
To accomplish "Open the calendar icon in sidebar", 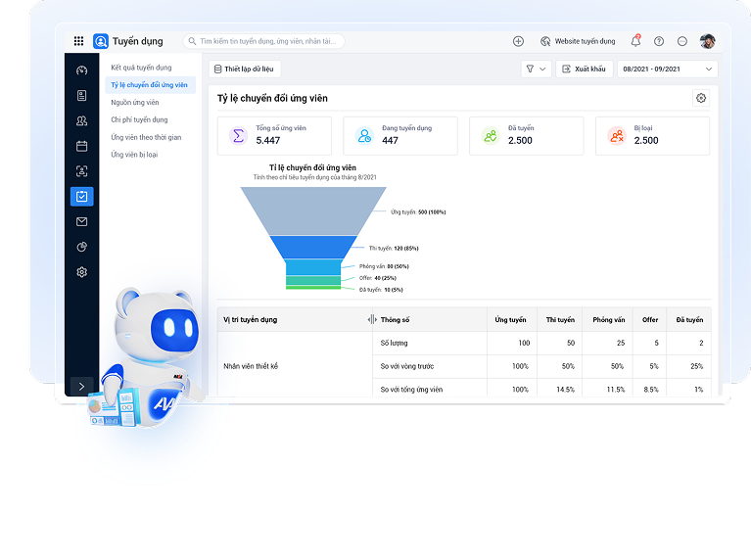I will click(x=82, y=146).
